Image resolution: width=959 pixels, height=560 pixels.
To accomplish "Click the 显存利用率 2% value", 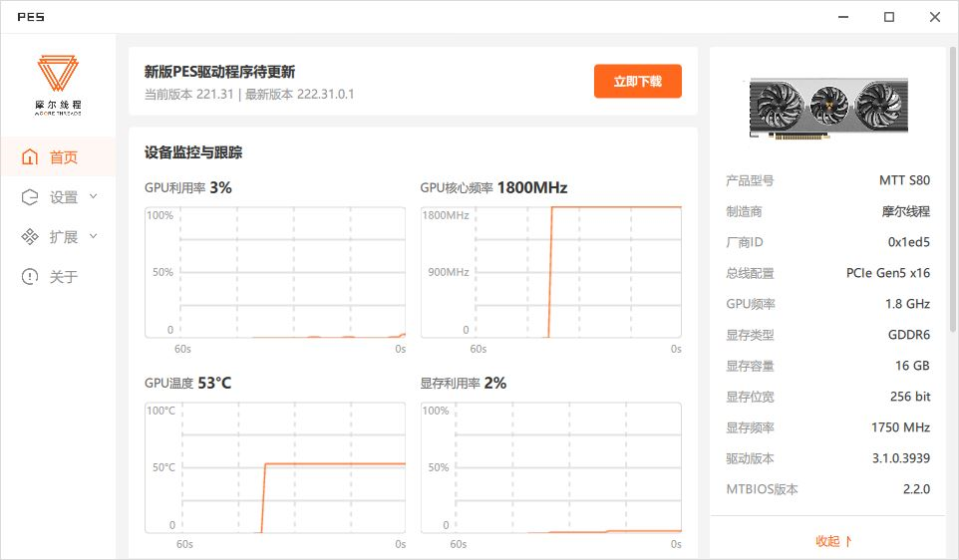I will point(495,384).
